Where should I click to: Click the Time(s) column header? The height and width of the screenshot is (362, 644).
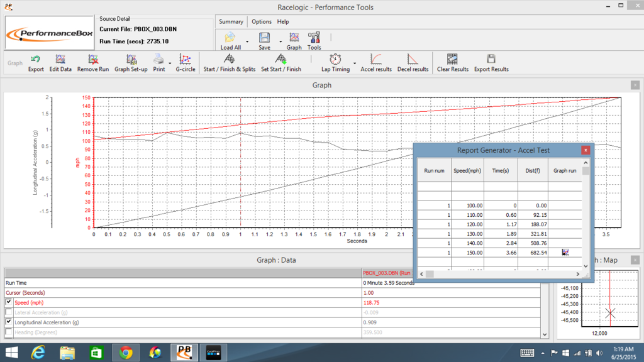coord(500,171)
